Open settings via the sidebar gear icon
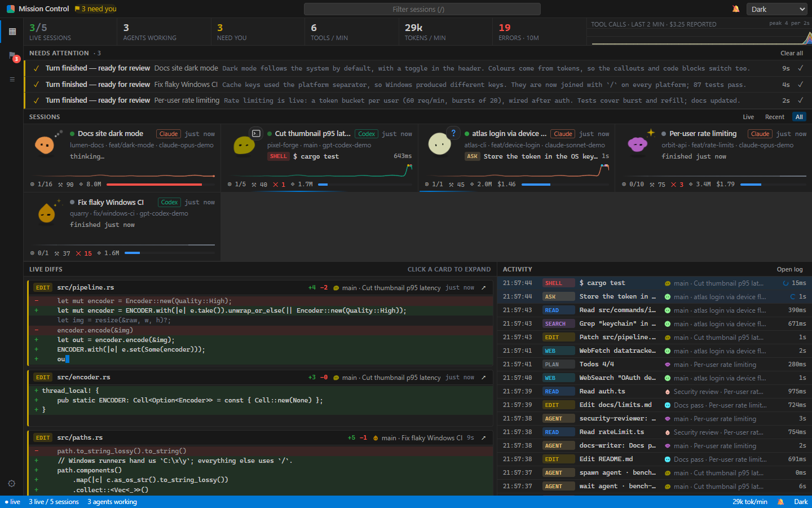Screen dimensions: 812x508 click(11, 484)
